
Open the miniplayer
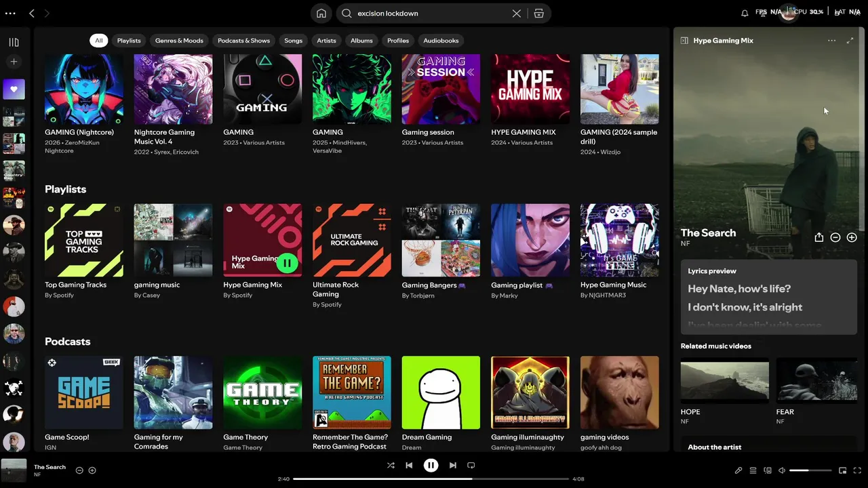[843, 470]
